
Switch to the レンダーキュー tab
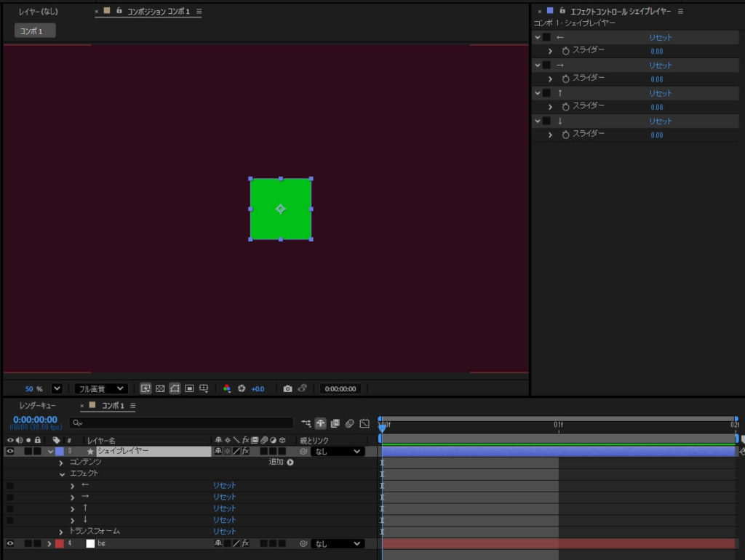tap(37, 405)
